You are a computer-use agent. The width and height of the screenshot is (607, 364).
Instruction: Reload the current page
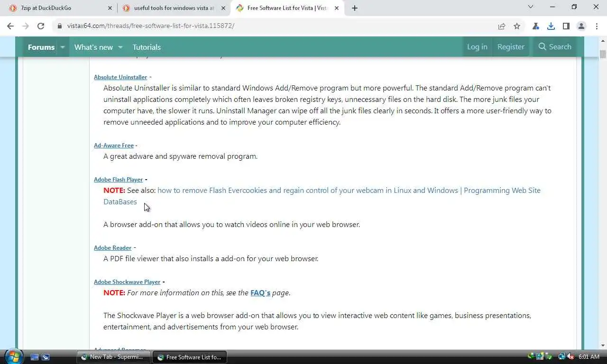pyautogui.click(x=41, y=26)
